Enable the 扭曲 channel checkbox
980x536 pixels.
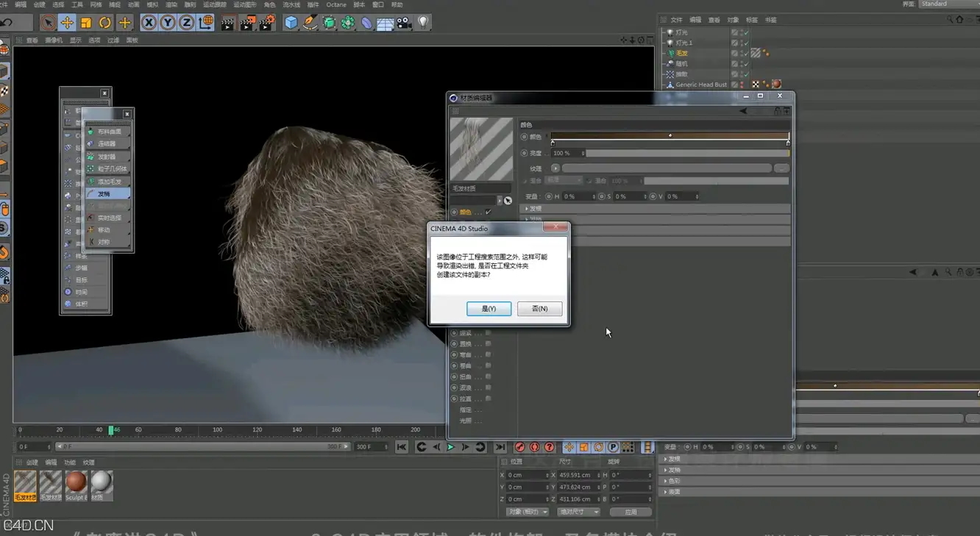click(x=488, y=376)
